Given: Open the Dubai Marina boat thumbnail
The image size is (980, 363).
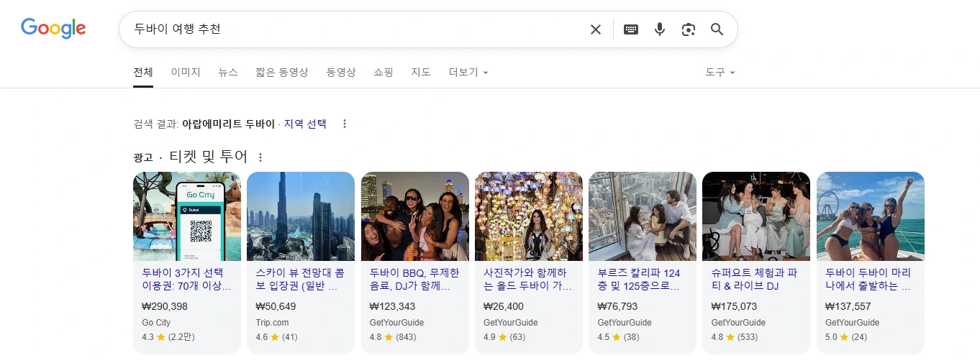Looking at the screenshot, I should [871, 216].
